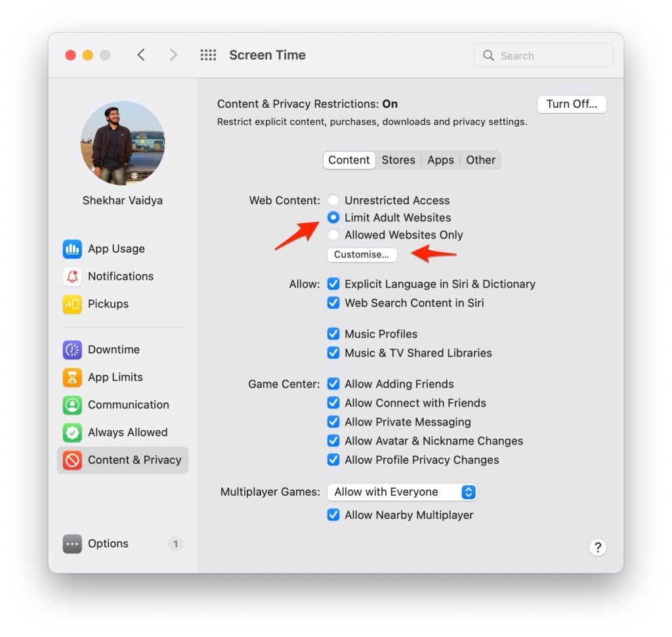
Task: Open the Options ellipsis icon
Action: pos(72,544)
